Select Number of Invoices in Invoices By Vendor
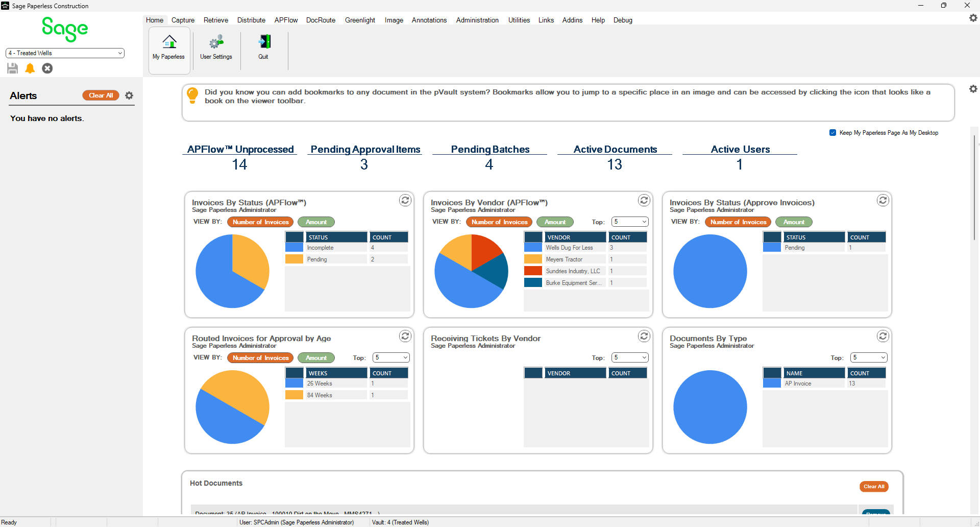This screenshot has width=980, height=527. (499, 222)
